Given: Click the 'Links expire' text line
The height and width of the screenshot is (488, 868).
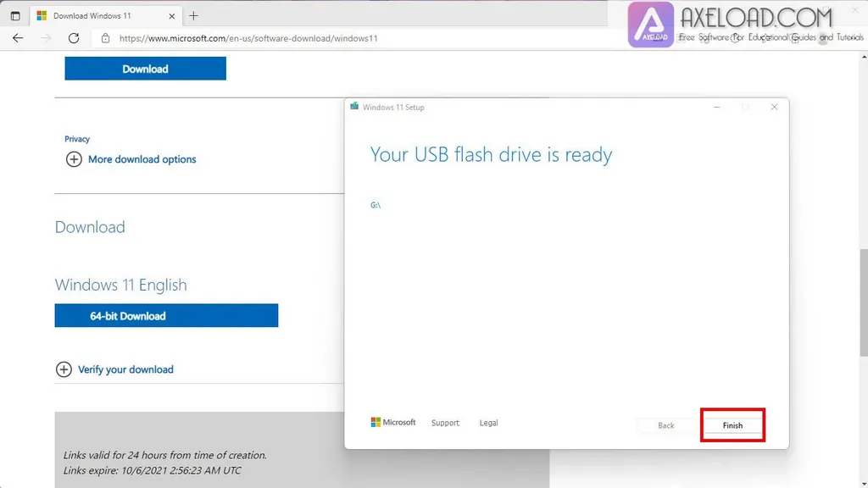Looking at the screenshot, I should point(153,470).
